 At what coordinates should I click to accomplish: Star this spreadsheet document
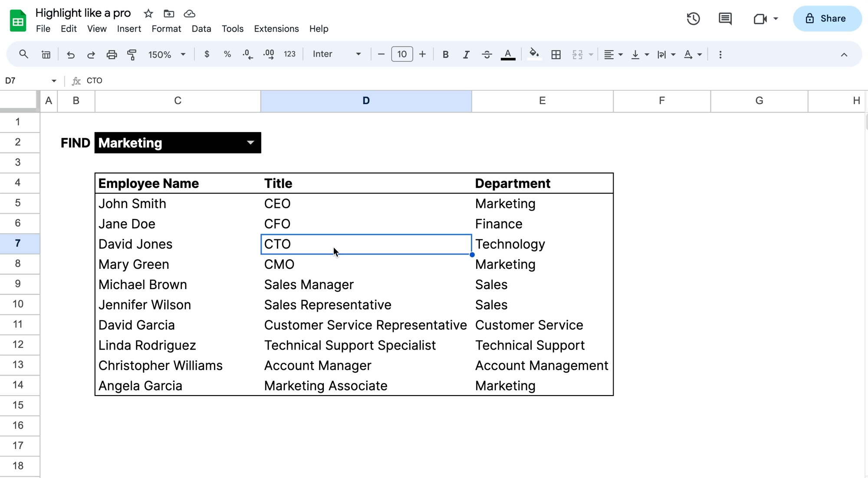pyautogui.click(x=148, y=13)
